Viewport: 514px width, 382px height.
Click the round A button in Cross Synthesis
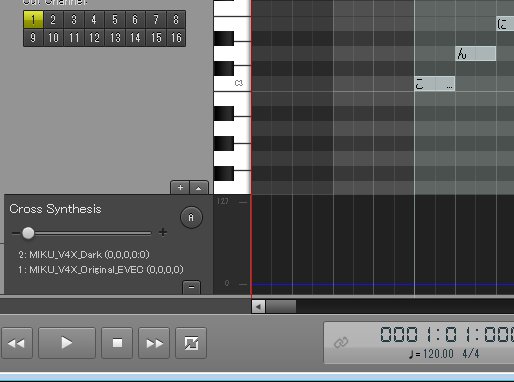pyautogui.click(x=191, y=218)
